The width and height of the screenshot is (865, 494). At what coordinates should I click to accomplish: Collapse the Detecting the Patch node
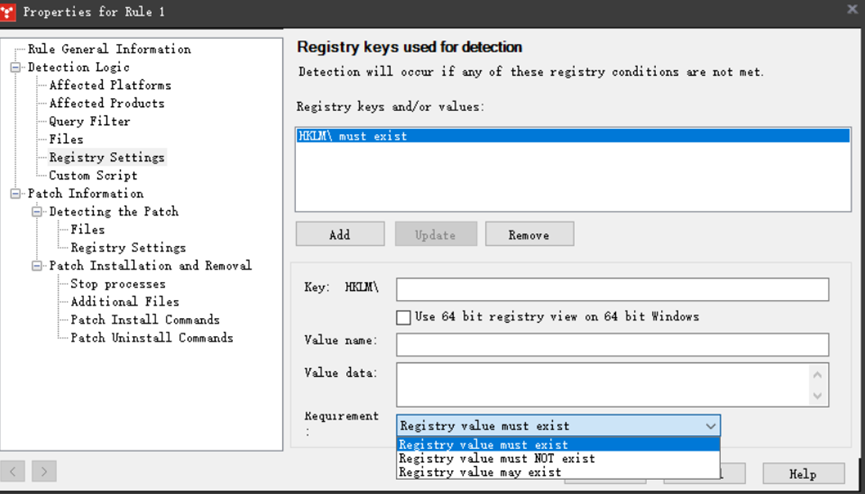pyautogui.click(x=38, y=211)
